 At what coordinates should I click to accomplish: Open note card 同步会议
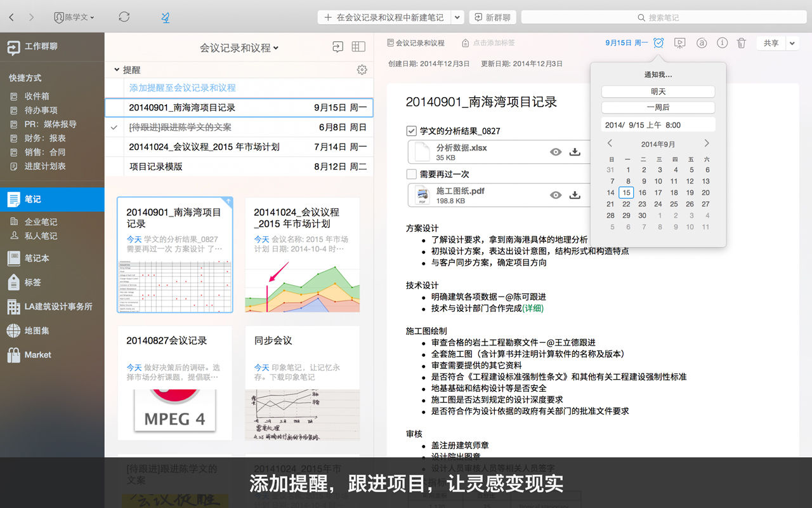pyautogui.click(x=303, y=383)
